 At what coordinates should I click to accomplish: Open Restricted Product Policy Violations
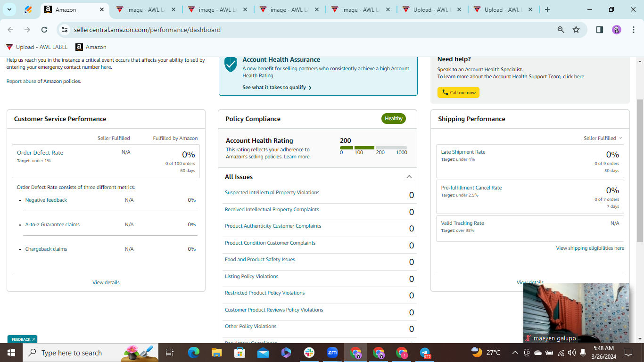coord(265,293)
